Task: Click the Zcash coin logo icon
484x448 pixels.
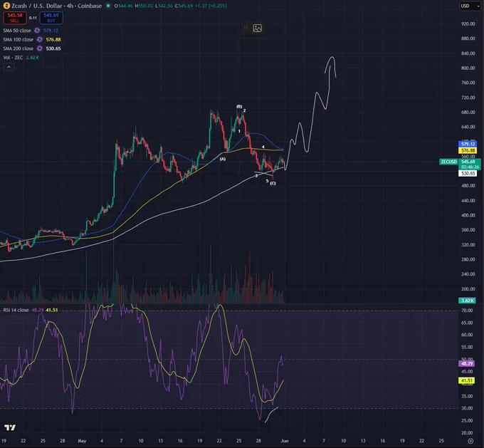Action: tap(6, 6)
